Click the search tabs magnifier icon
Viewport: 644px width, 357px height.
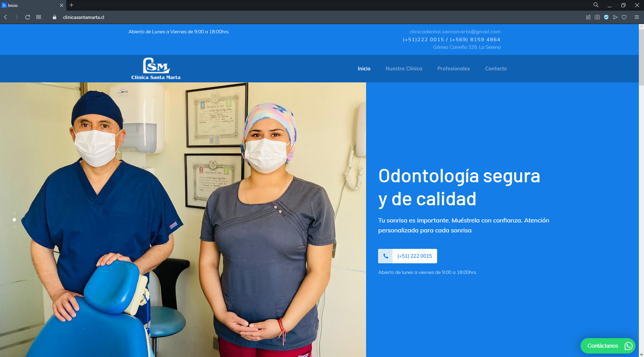(x=596, y=5)
